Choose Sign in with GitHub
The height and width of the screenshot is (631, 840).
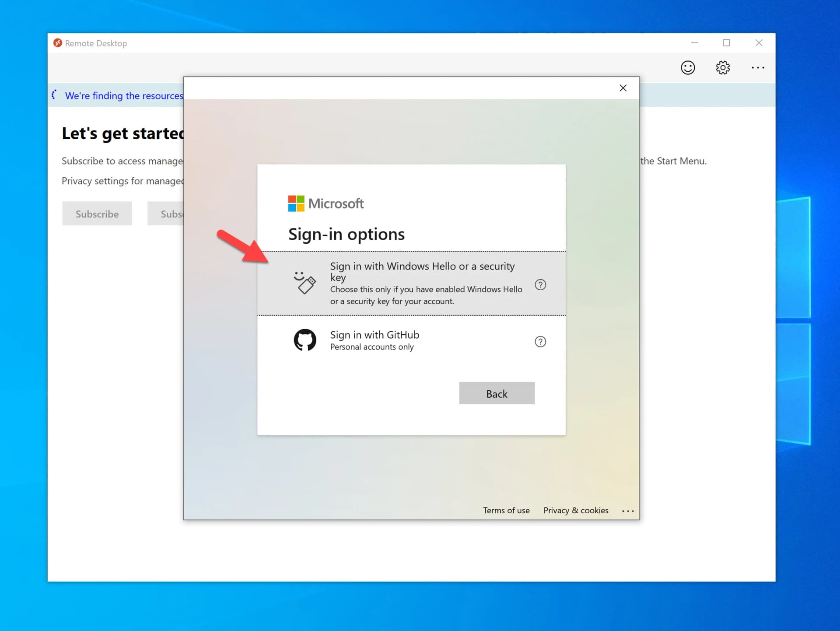[411, 340]
